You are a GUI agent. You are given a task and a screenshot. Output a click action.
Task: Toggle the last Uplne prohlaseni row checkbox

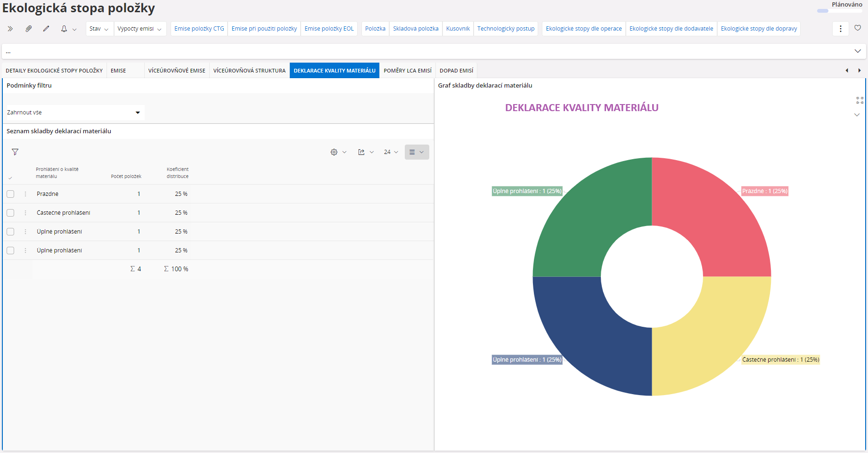tap(10, 251)
